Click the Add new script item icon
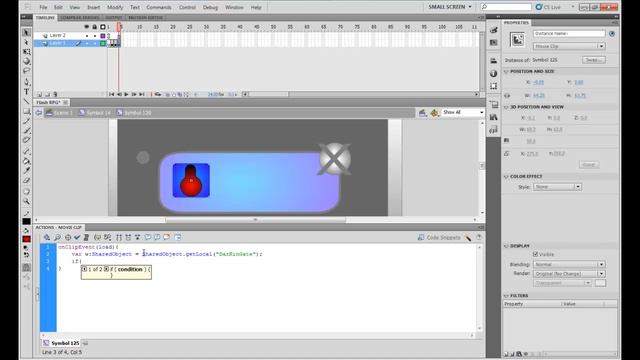Screen dimensions: 640x360 pos(47,237)
